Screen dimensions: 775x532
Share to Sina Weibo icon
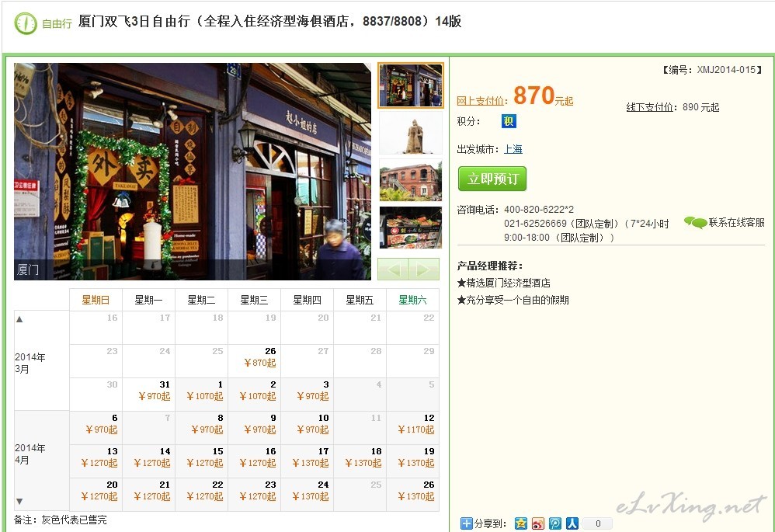click(x=537, y=523)
